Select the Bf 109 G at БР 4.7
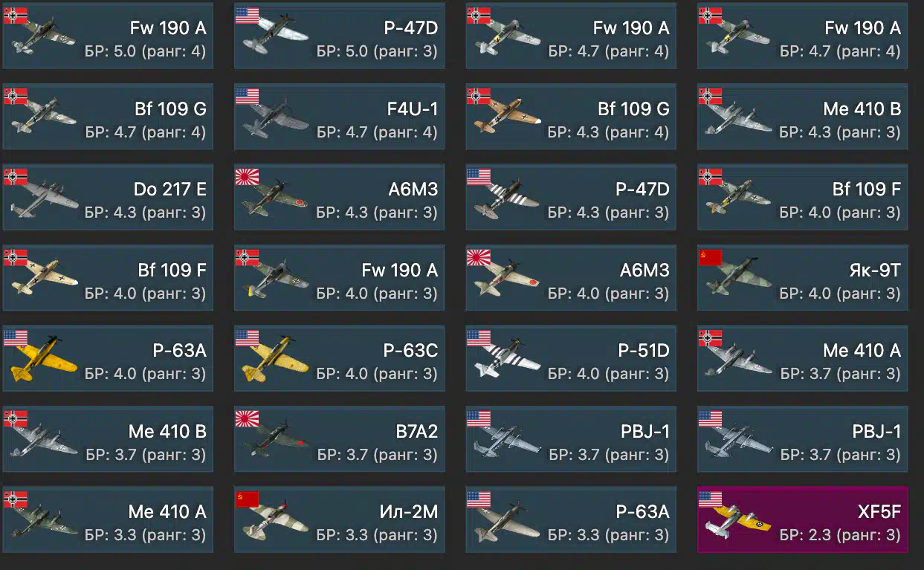This screenshot has height=570, width=924. (x=108, y=117)
